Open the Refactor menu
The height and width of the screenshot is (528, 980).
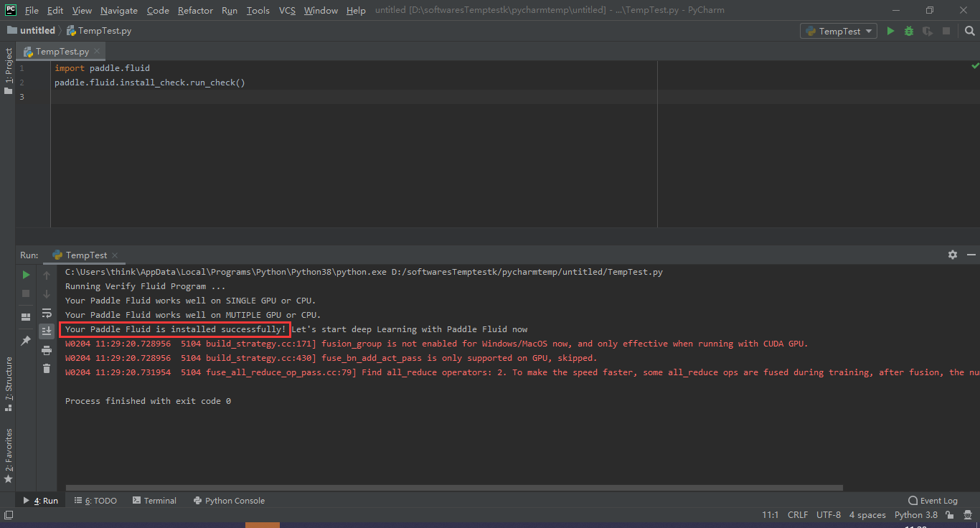tap(195, 10)
